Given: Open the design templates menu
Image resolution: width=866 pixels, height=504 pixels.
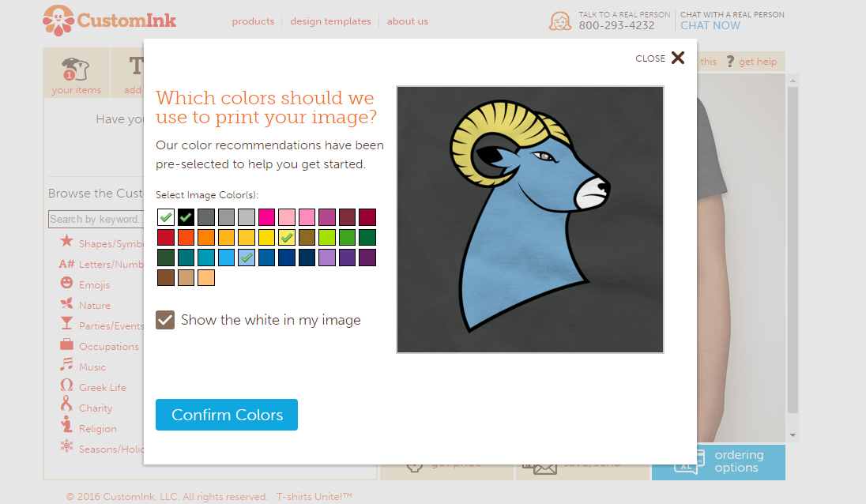Looking at the screenshot, I should point(330,21).
